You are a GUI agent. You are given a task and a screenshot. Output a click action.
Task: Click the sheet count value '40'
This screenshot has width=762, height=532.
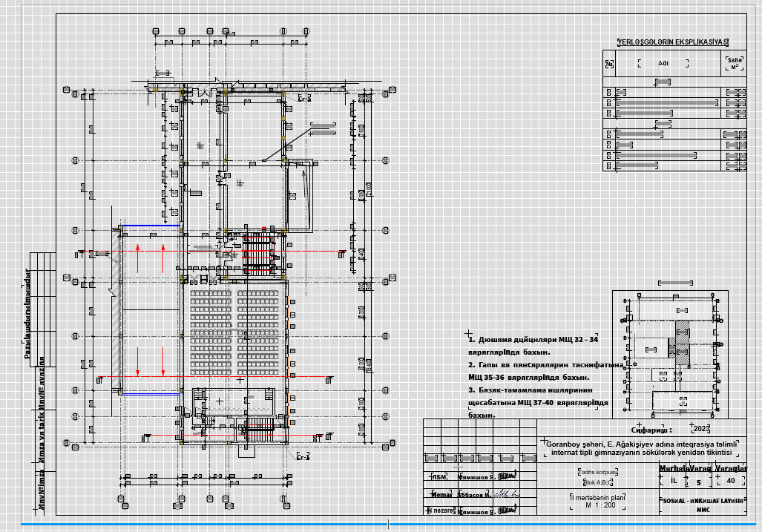point(731,481)
